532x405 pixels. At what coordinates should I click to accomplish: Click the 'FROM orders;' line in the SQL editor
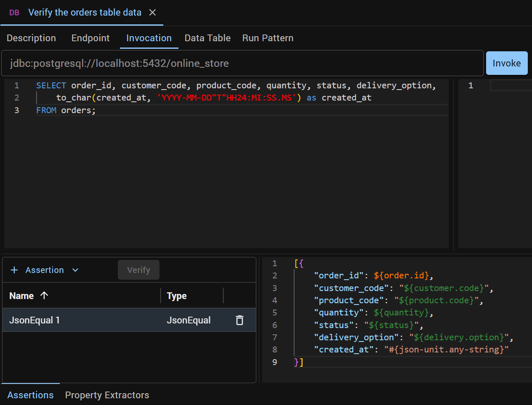click(66, 110)
